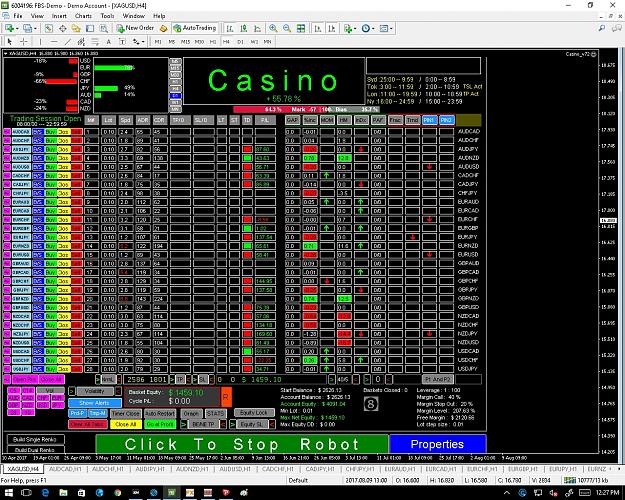Enable chart shift icon

(x=332, y=28)
